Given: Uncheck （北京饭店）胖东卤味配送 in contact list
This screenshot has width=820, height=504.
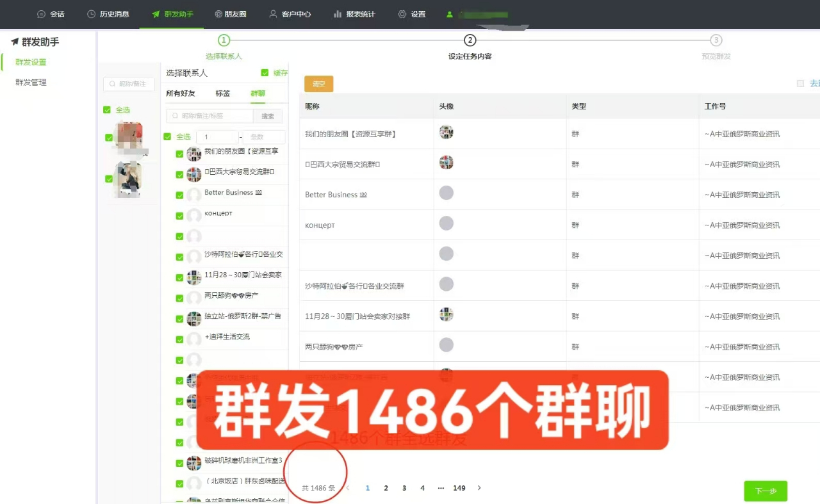Looking at the screenshot, I should tap(179, 484).
